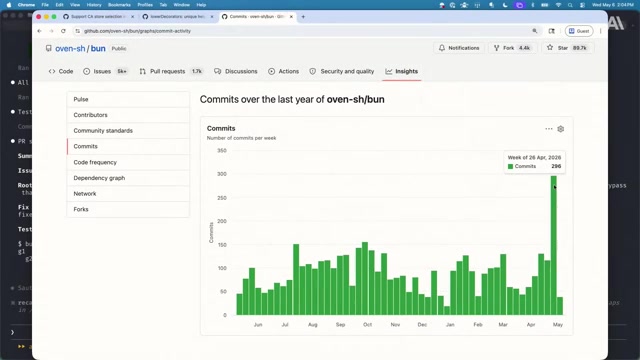Click the zoom magnifier icon in address bar
640x360 pixels.
coord(535,31)
